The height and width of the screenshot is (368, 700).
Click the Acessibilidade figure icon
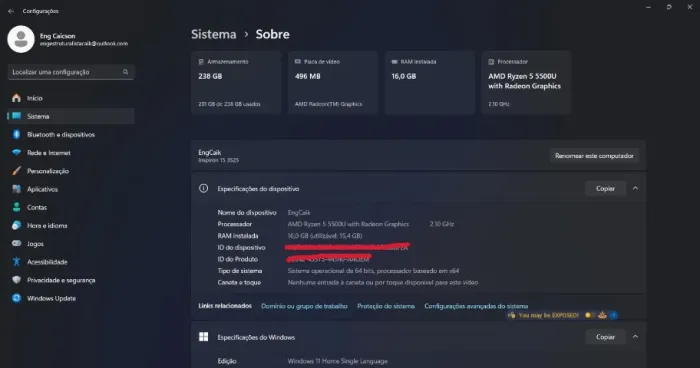point(17,262)
